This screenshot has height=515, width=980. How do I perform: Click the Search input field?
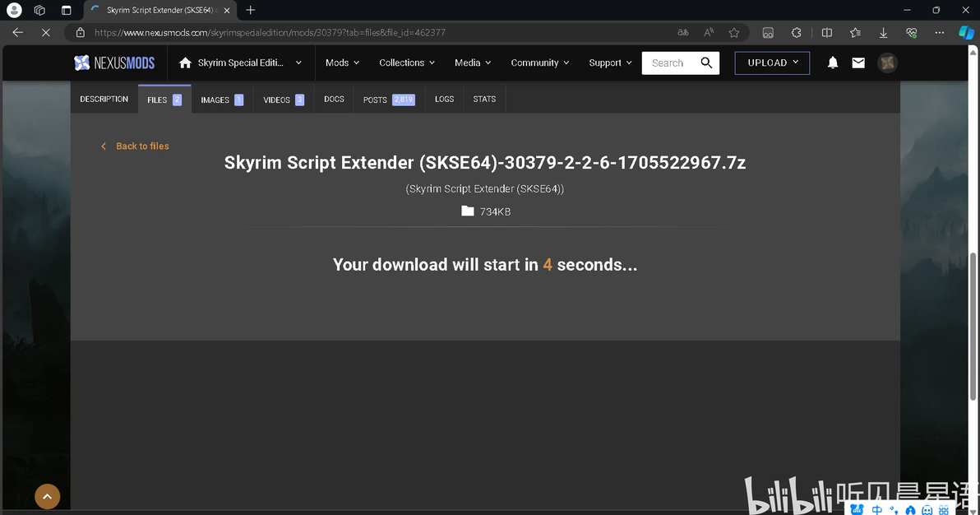pyautogui.click(x=670, y=63)
